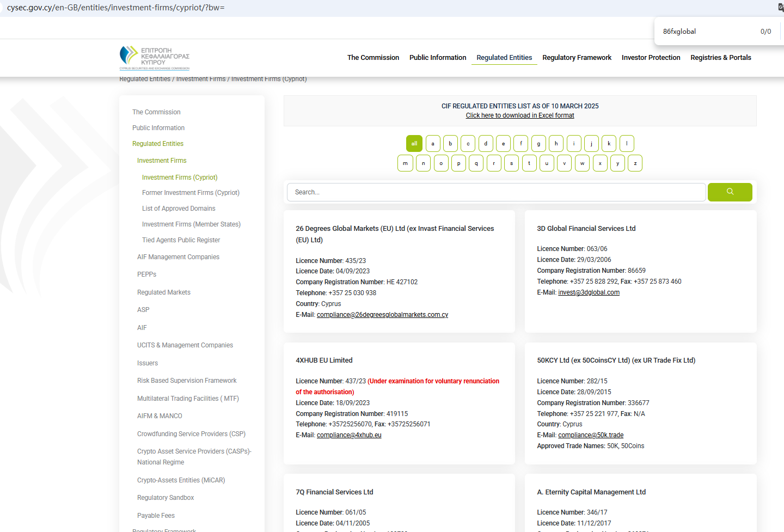Click the compliance@4xhub.eu email link

pos(349,435)
